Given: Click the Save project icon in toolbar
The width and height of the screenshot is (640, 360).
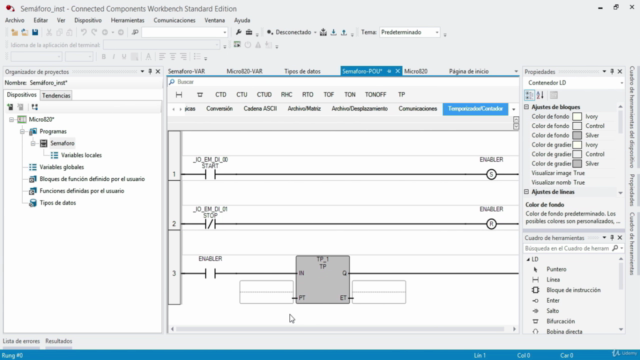Looking at the screenshot, I should [x=35, y=32].
